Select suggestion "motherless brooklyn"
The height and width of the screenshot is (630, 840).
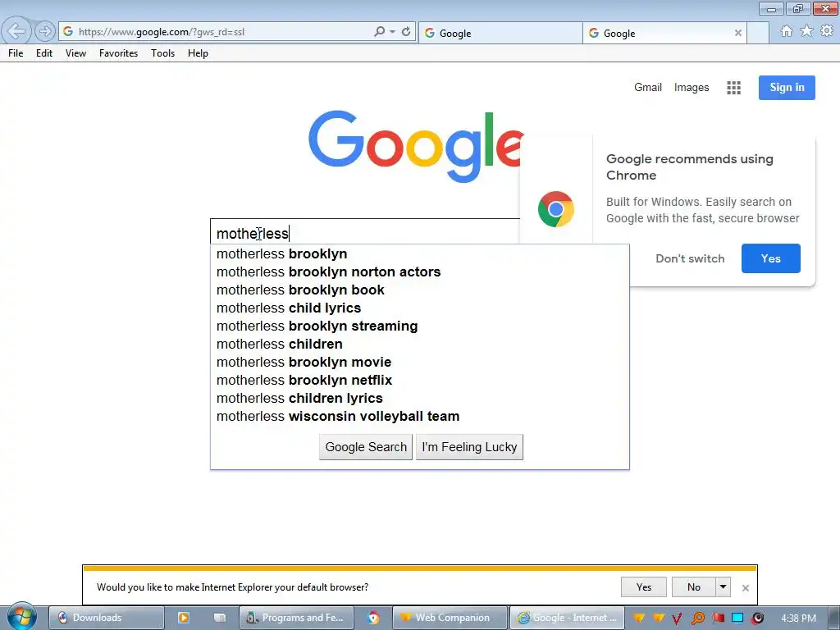click(419, 253)
